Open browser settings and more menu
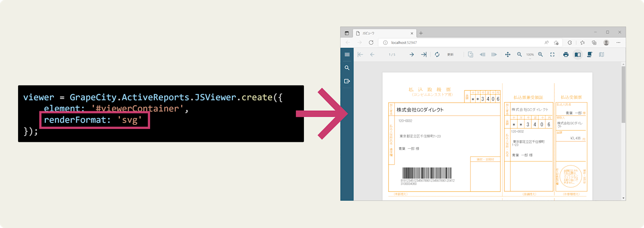Viewport: 644px width, 228px height. click(618, 43)
